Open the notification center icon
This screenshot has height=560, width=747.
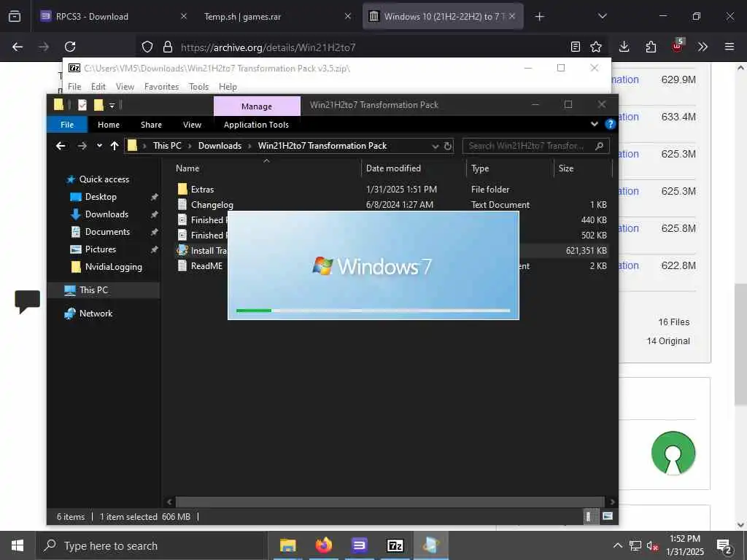[724, 546]
